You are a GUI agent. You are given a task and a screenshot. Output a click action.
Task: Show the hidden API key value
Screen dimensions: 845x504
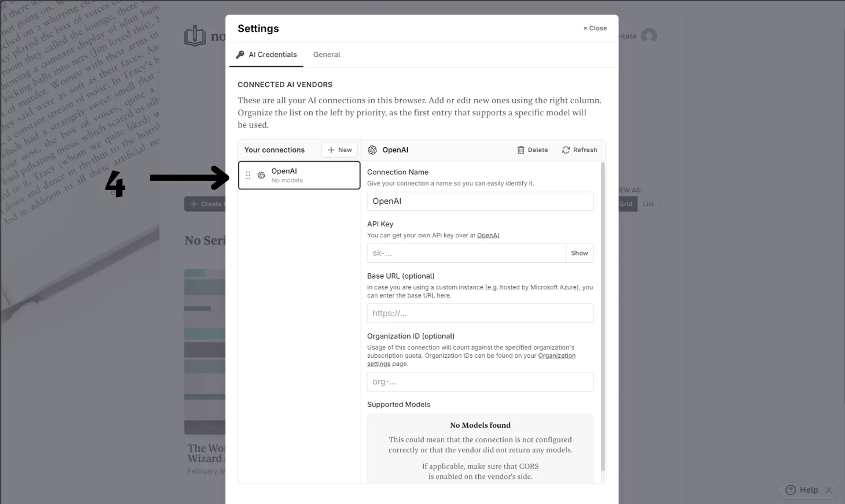[x=578, y=253]
